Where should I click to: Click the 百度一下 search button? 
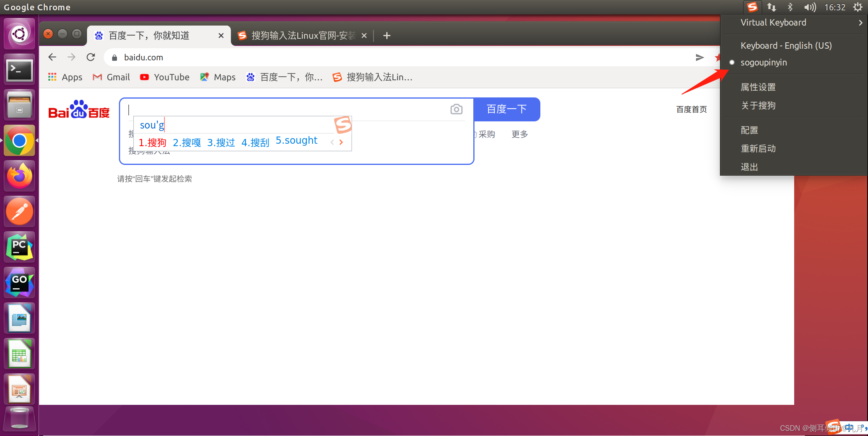tap(507, 109)
